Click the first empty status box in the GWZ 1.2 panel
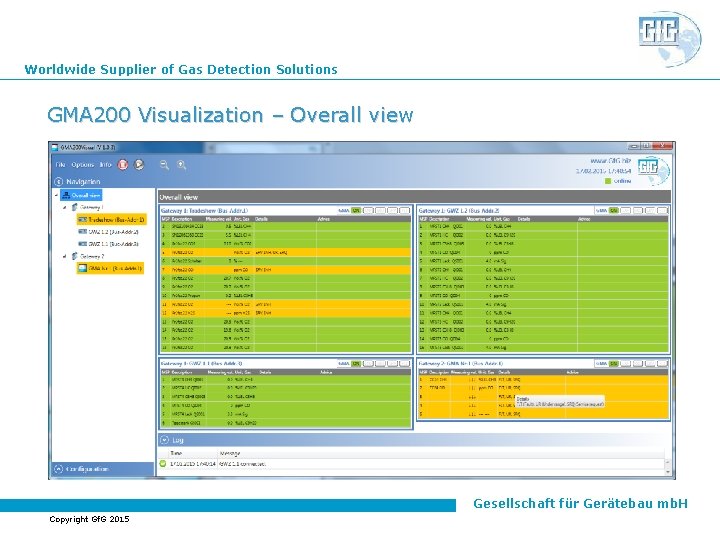720x540 pixels. click(x=626, y=210)
